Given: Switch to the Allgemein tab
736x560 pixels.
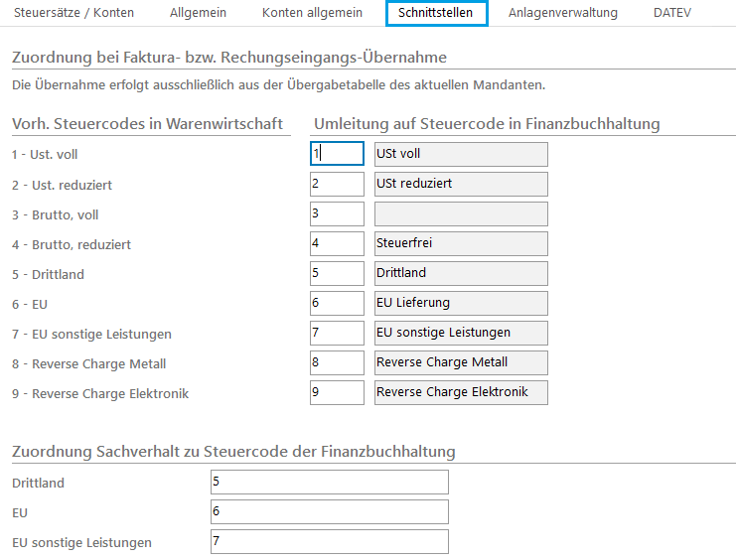Looking at the screenshot, I should click(198, 13).
